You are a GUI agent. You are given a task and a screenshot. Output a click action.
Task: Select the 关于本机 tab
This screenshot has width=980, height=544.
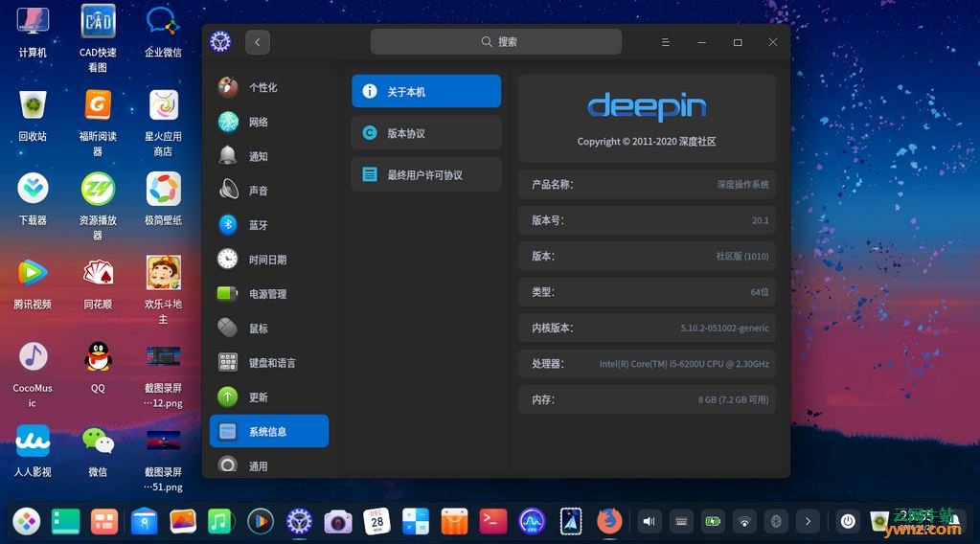426,91
